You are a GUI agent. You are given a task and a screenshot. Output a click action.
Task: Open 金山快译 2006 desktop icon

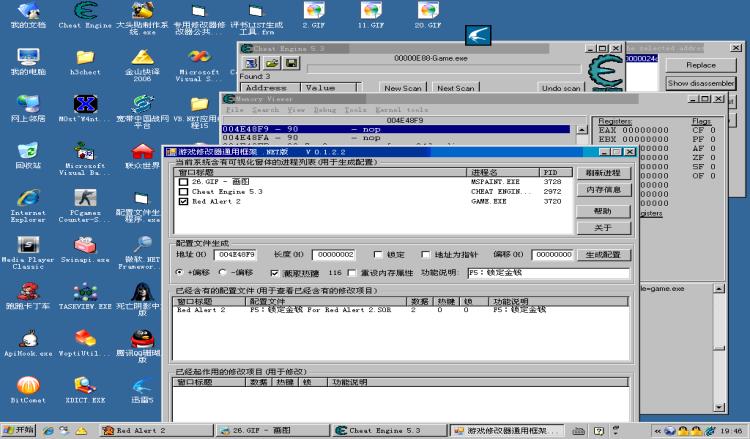[x=142, y=65]
